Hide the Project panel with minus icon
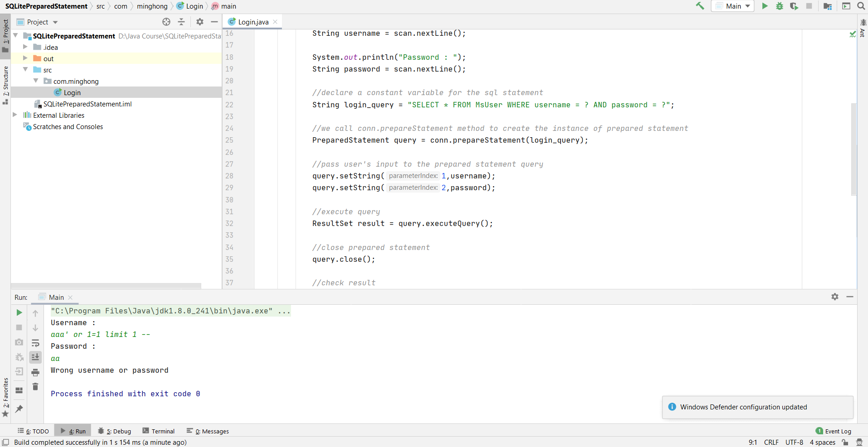This screenshot has height=447, width=868. click(x=214, y=22)
